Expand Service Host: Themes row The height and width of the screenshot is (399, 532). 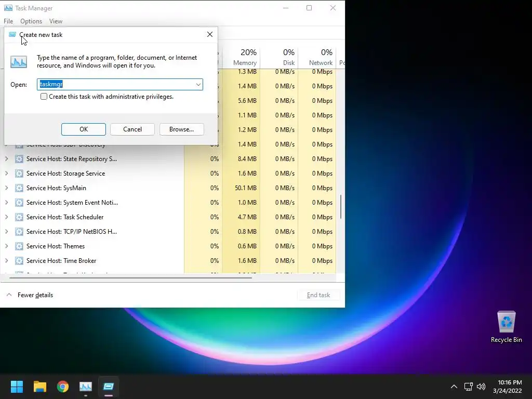[6, 246]
